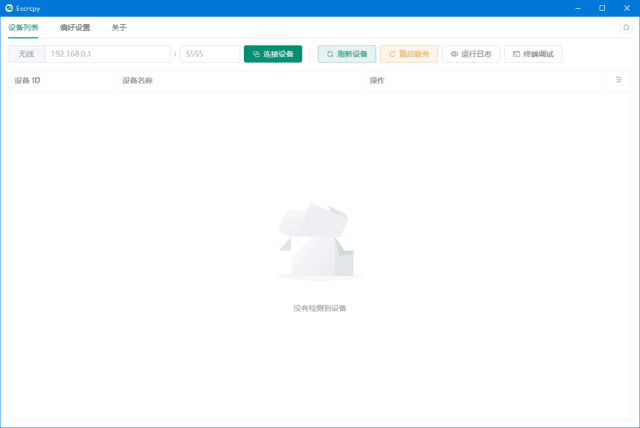Open 运行日志 run log viewer

(x=470, y=54)
